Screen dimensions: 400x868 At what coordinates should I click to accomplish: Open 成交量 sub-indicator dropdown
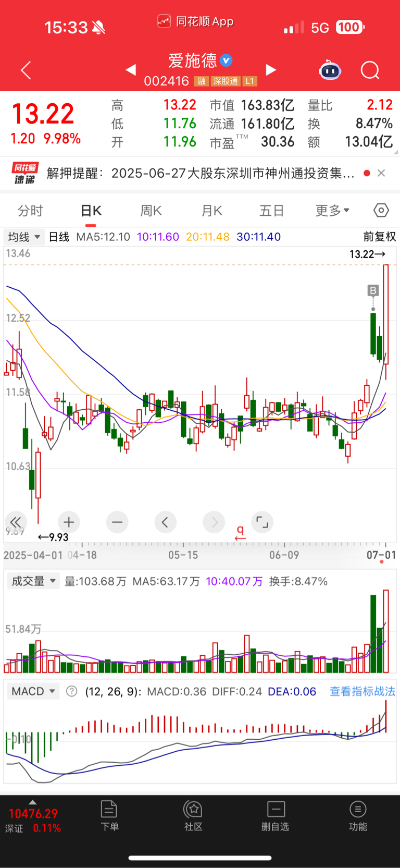[x=33, y=581]
